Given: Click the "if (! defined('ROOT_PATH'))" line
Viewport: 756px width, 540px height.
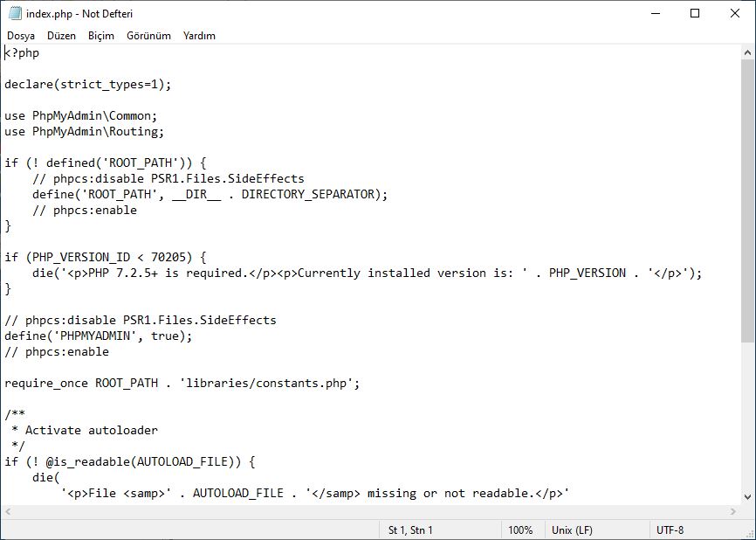Looking at the screenshot, I should coord(106,163).
